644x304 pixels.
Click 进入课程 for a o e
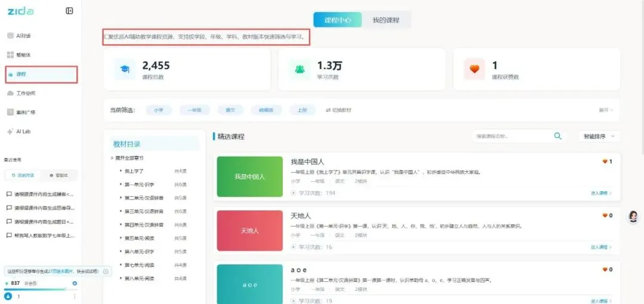tap(601, 301)
